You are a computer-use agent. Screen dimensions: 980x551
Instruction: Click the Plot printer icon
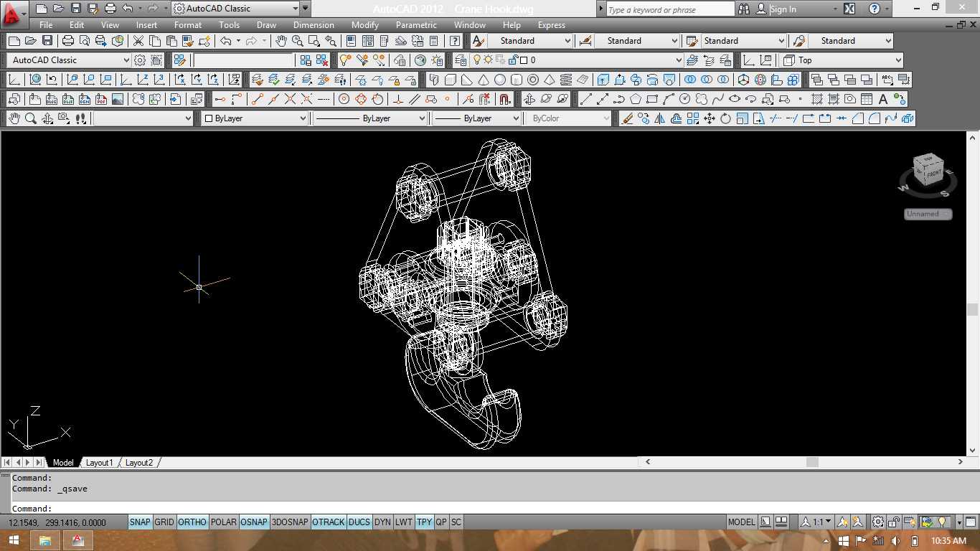click(68, 41)
